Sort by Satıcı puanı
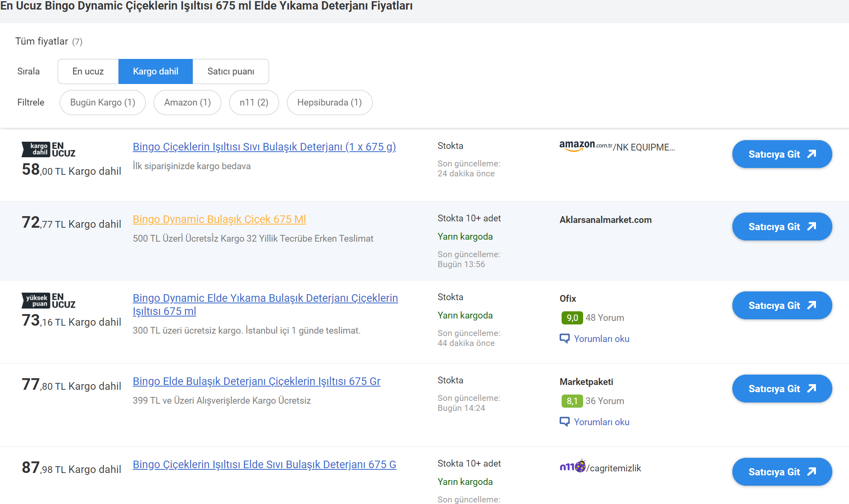849x504 pixels. [231, 71]
